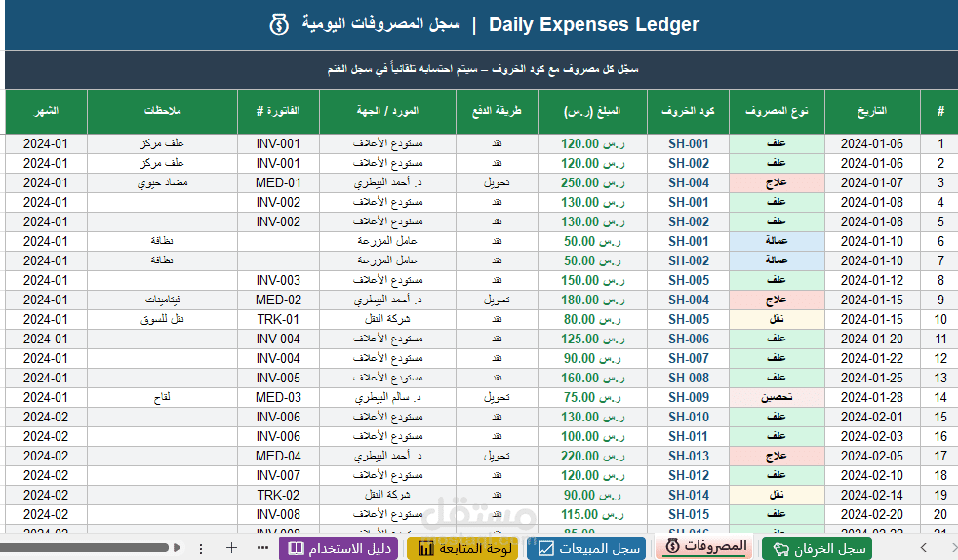Select the amount cell 220.00 ر.س
This screenshot has height=560, width=958.
(x=592, y=457)
